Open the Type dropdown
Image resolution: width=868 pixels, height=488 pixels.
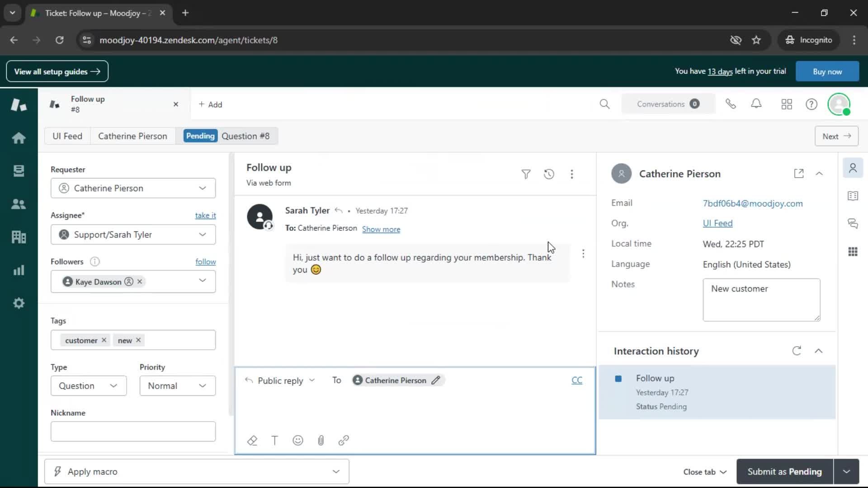89,386
